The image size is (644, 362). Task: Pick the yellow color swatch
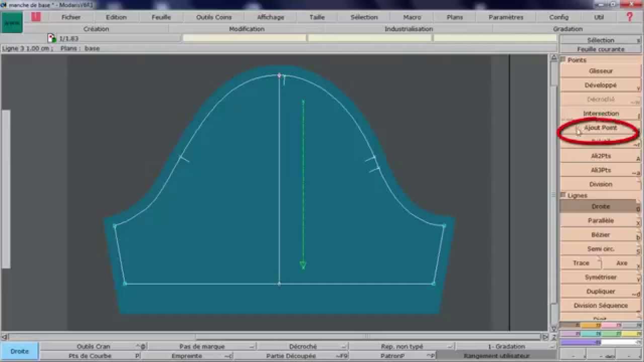pyautogui.click(x=631, y=333)
